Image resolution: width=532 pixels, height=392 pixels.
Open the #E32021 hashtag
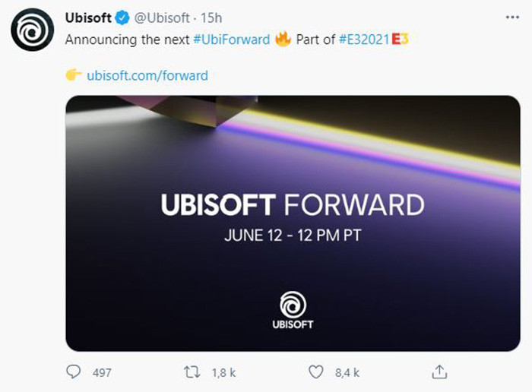364,40
